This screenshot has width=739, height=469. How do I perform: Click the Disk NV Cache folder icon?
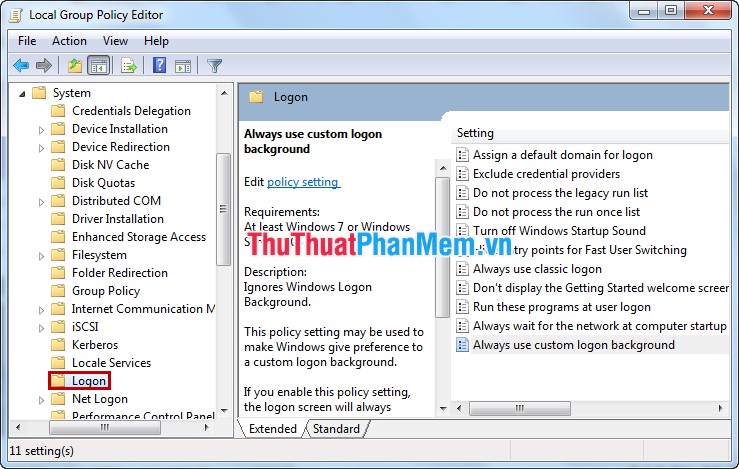(58, 165)
